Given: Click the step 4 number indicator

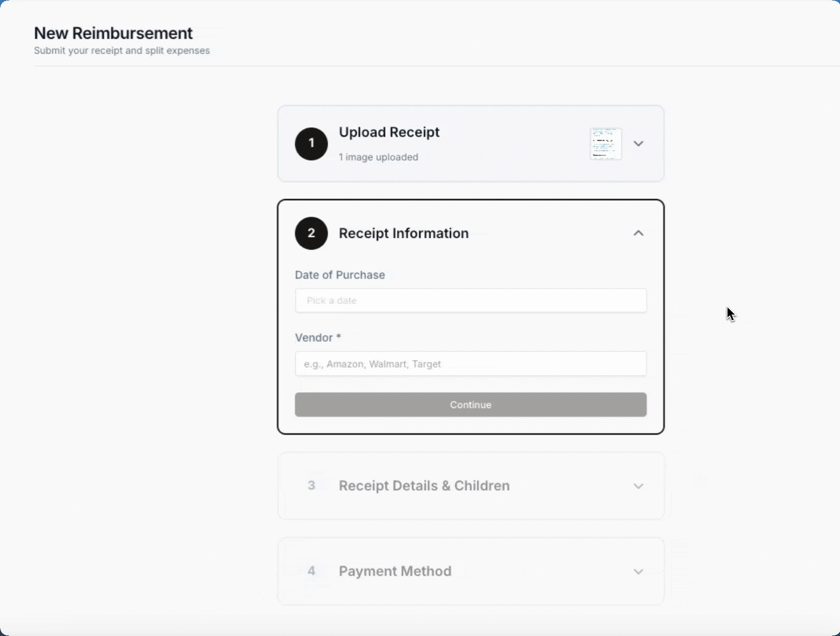Looking at the screenshot, I should click(x=311, y=571).
